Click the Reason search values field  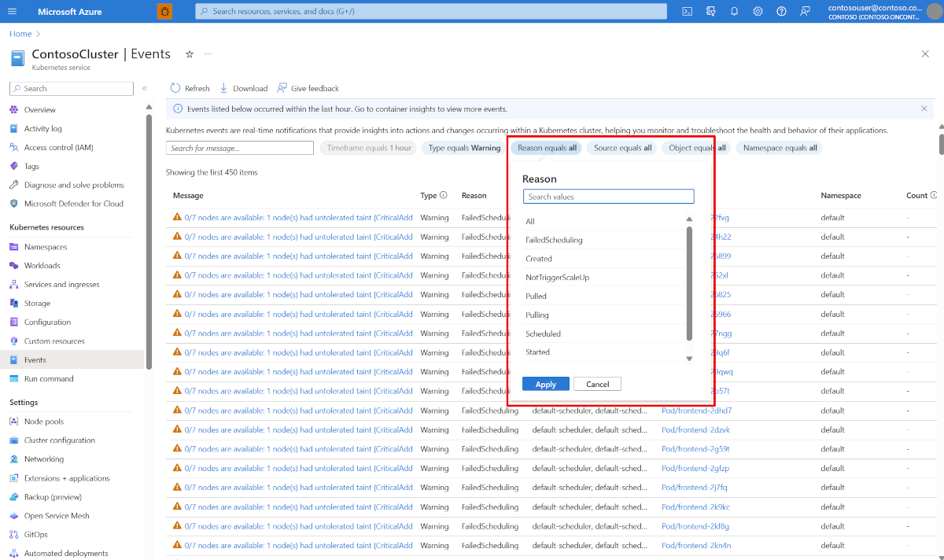(608, 197)
